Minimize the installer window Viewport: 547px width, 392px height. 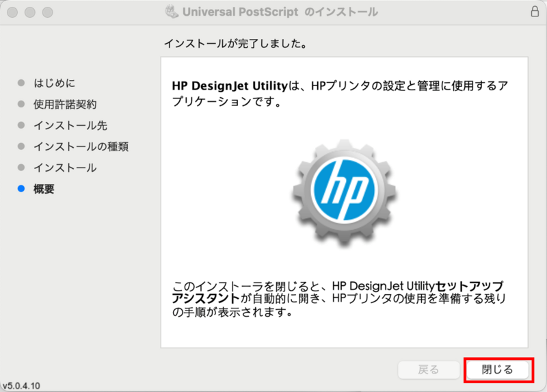tap(30, 12)
